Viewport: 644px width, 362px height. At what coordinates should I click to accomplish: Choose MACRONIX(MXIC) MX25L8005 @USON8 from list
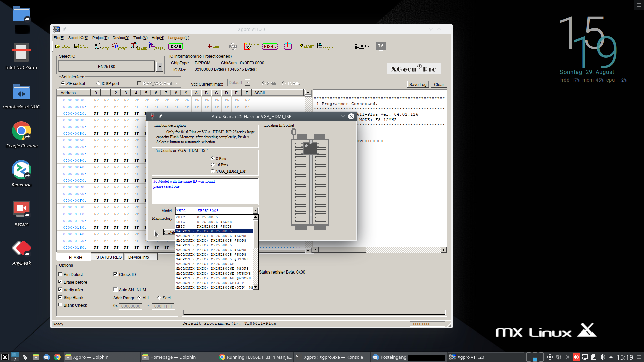point(214,259)
